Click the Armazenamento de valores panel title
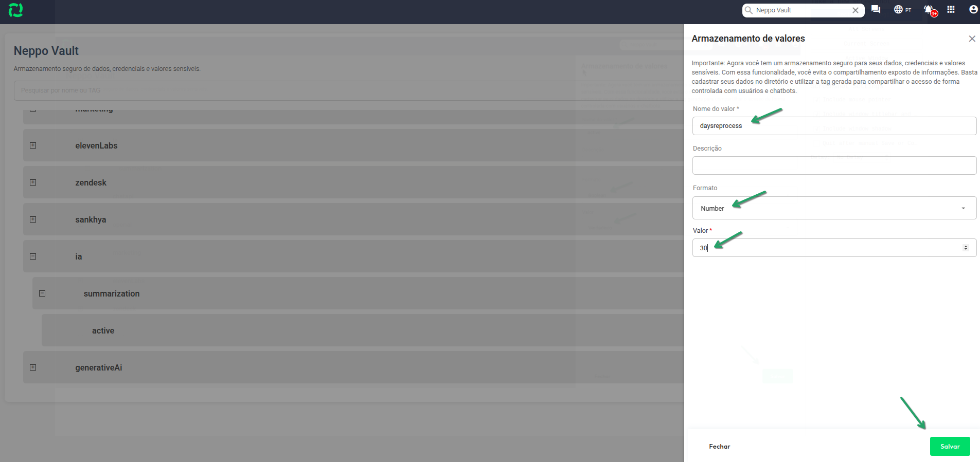Viewport: 980px width, 462px height. click(748, 39)
